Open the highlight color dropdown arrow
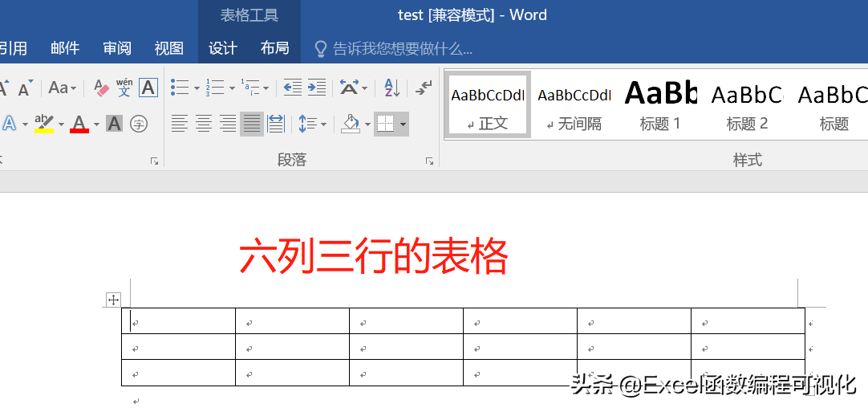 coord(61,124)
